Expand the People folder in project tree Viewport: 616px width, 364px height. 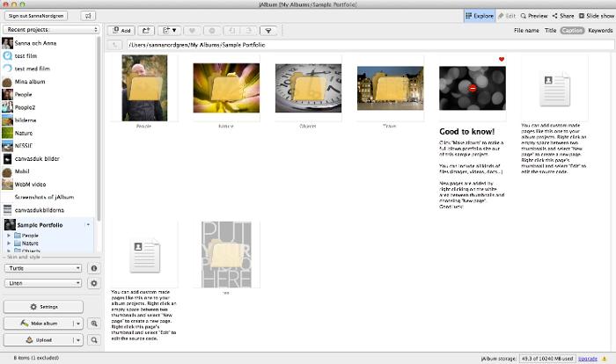click(x=8, y=236)
